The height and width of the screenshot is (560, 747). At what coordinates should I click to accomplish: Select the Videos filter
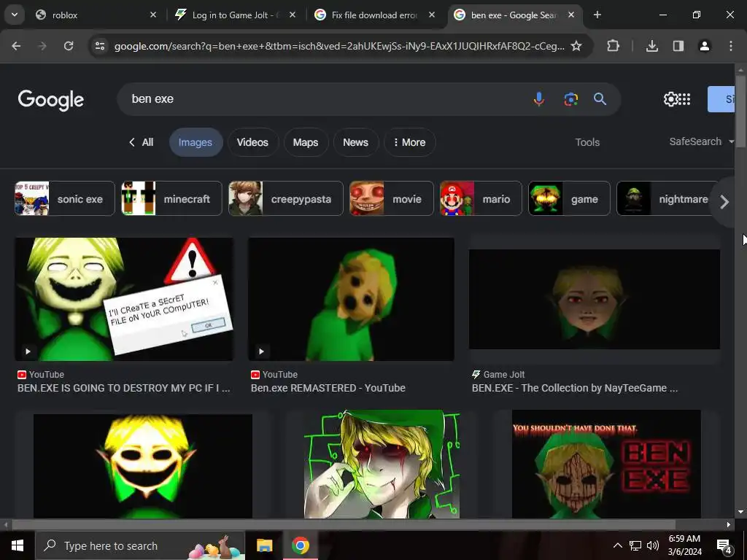pos(252,142)
